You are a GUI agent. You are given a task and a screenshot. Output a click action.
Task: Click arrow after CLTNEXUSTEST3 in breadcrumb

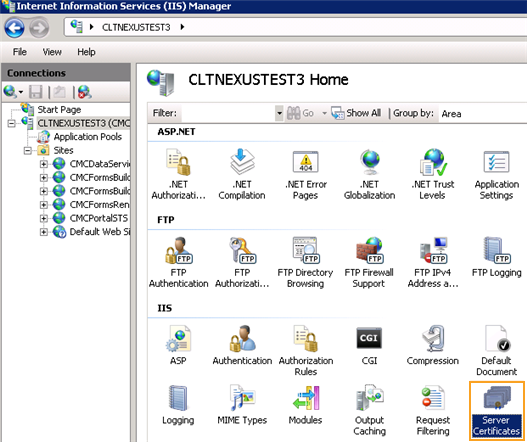[182, 27]
